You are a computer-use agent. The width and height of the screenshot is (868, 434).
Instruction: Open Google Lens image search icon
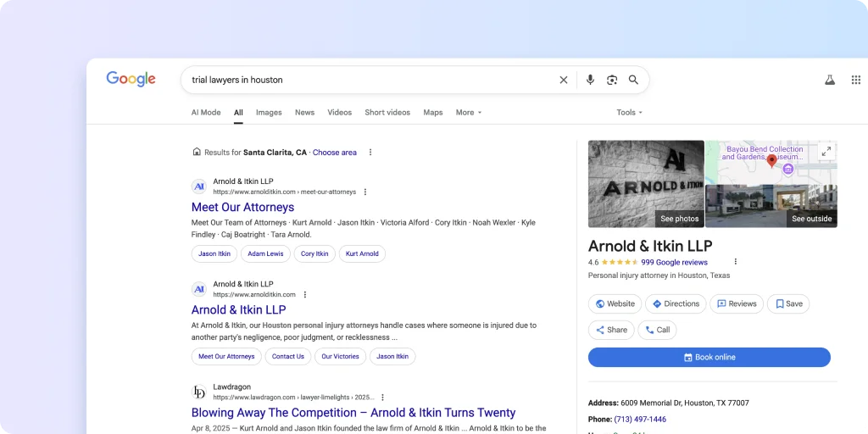(612, 80)
